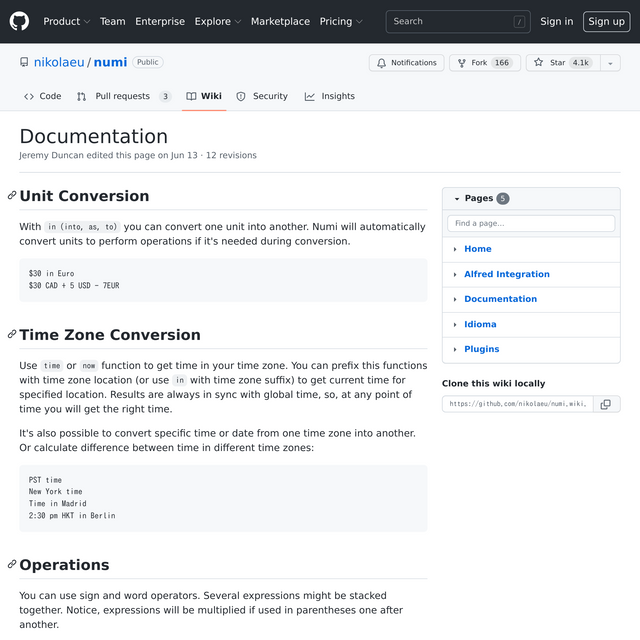Click anchor link icon beside Time Zone Conversion
640x640 pixels.
click(x=12, y=334)
